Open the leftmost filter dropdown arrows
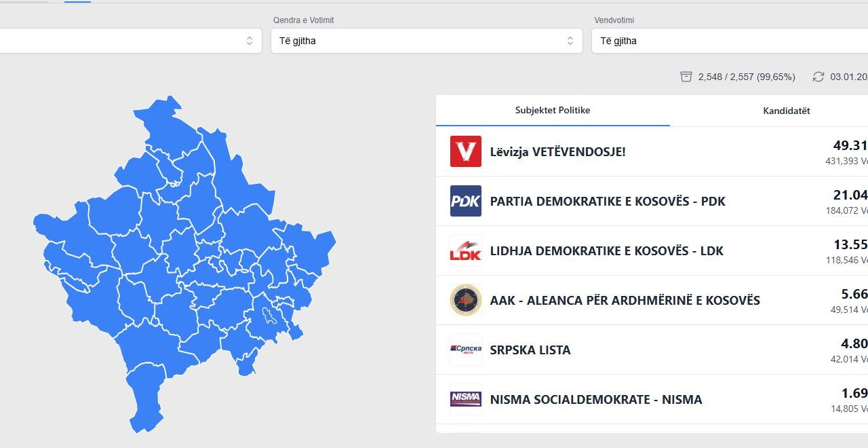 point(250,41)
